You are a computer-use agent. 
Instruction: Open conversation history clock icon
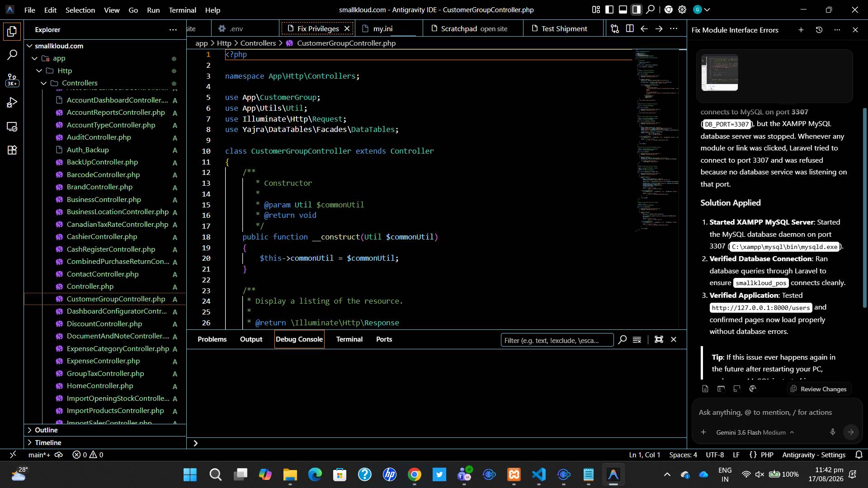(x=819, y=30)
